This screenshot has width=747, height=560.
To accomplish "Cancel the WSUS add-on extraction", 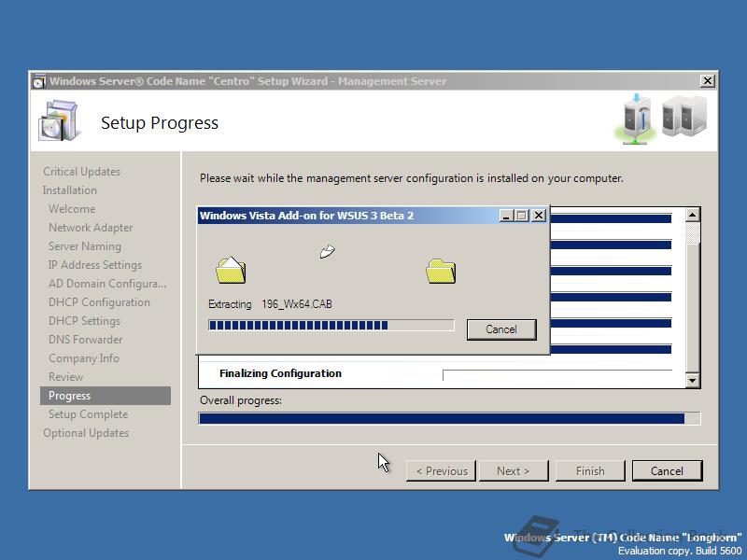I will coord(501,329).
